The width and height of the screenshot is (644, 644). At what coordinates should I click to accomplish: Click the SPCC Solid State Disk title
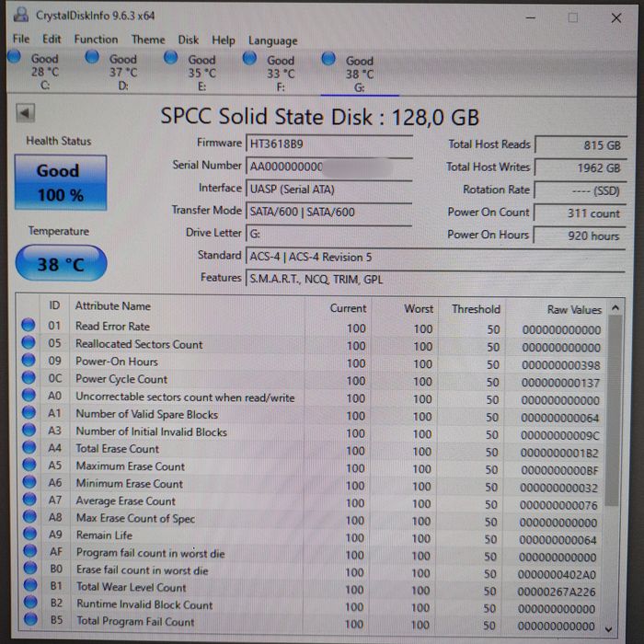point(319,117)
